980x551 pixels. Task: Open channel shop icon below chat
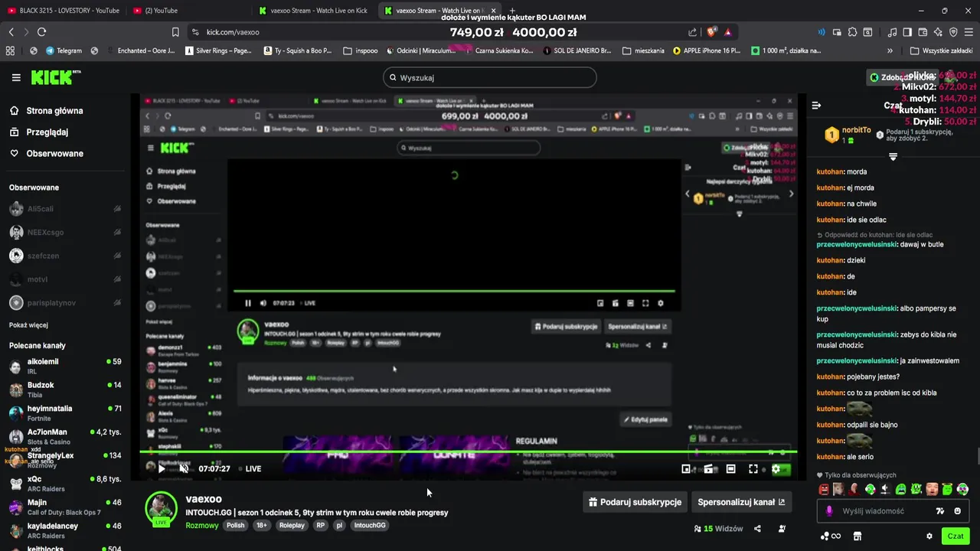tap(857, 536)
